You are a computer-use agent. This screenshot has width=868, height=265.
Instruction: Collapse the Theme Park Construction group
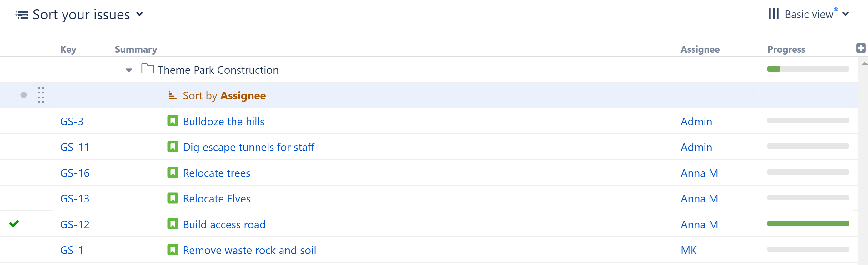pos(128,70)
